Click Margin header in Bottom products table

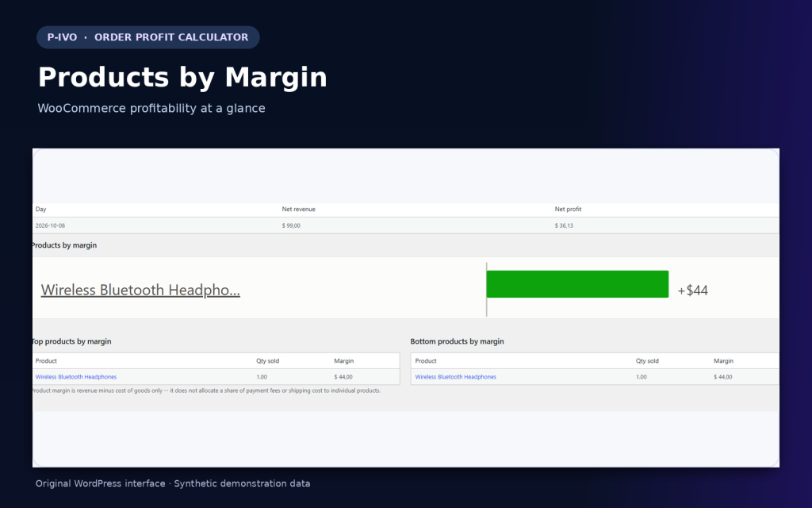723,361
